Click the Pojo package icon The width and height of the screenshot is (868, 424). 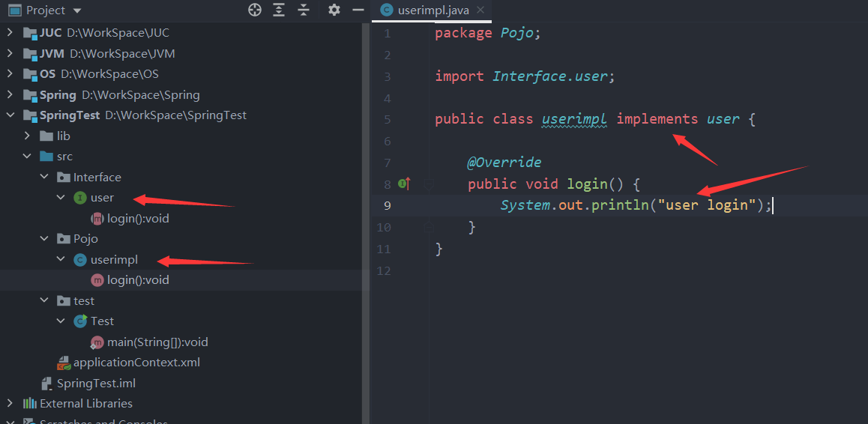[63, 238]
